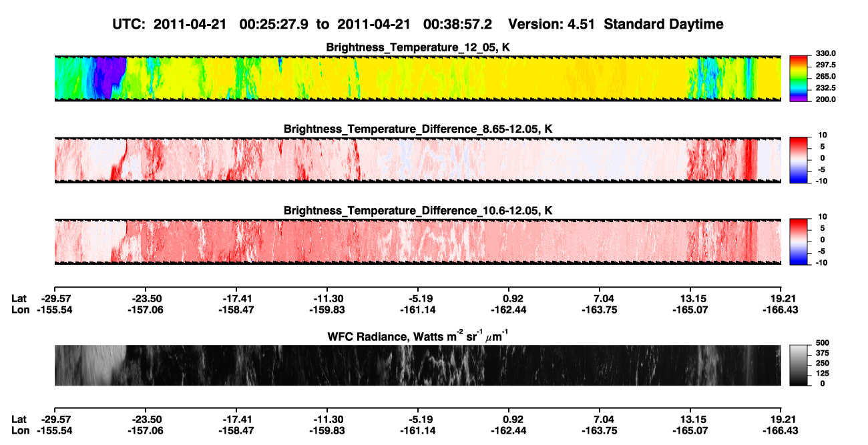Click the '10' label on the 10.6-12.05 colorbar
The width and height of the screenshot is (868, 445).
[822, 217]
